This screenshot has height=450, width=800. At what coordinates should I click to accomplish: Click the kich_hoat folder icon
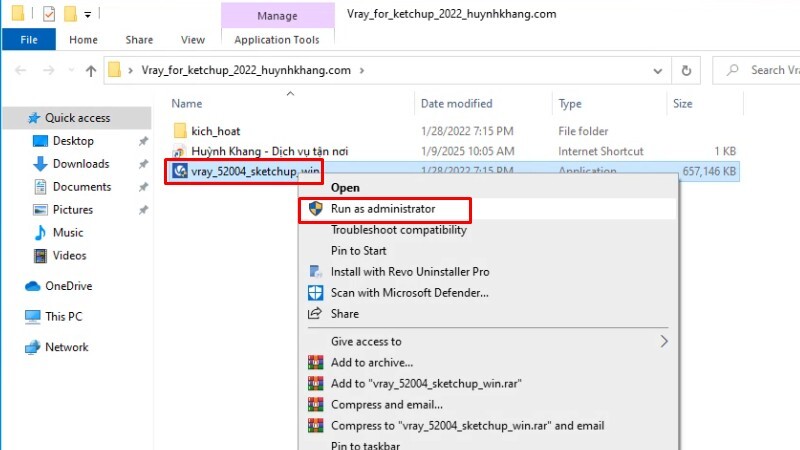click(x=180, y=131)
